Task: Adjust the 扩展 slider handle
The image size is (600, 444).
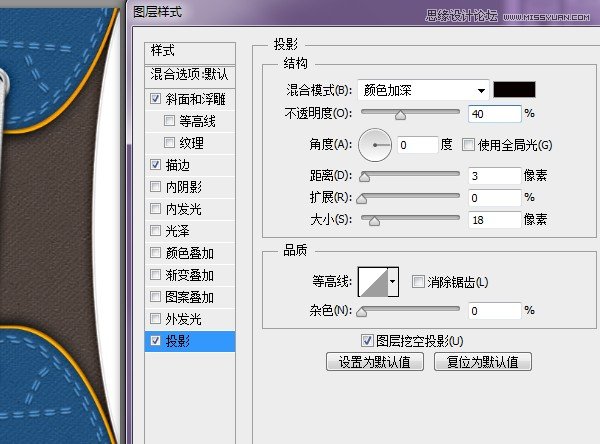Action: pos(362,199)
